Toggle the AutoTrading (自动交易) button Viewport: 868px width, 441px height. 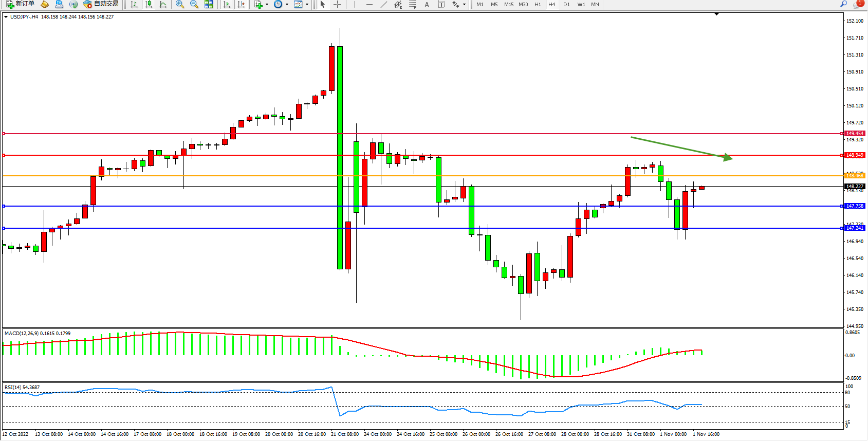click(x=101, y=4)
